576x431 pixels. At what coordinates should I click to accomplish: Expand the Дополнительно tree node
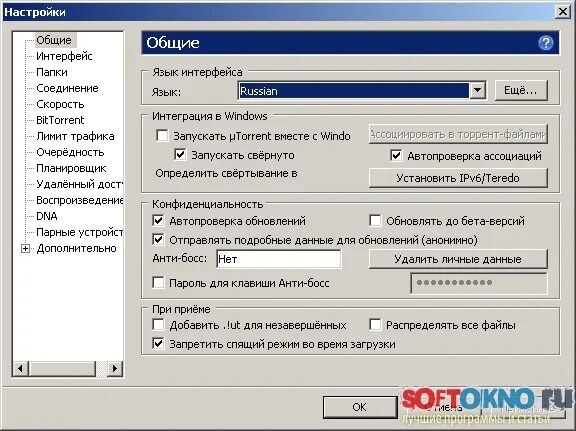pyautogui.click(x=25, y=249)
